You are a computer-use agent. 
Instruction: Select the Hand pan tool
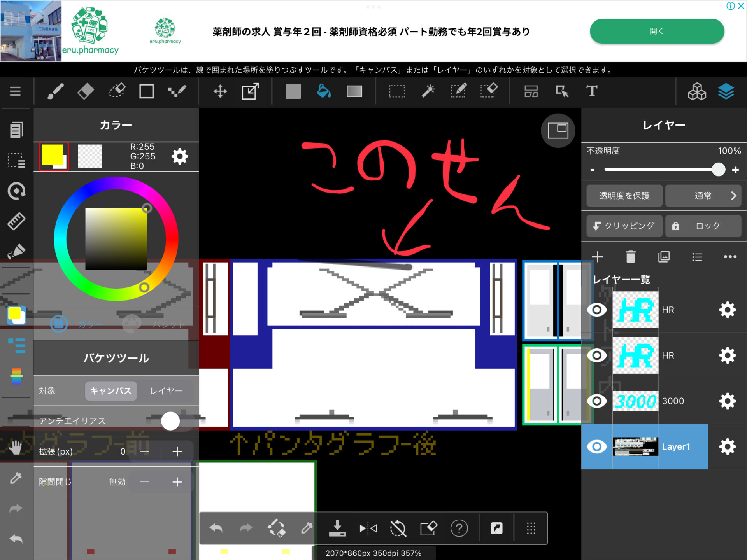pyautogui.click(x=16, y=448)
